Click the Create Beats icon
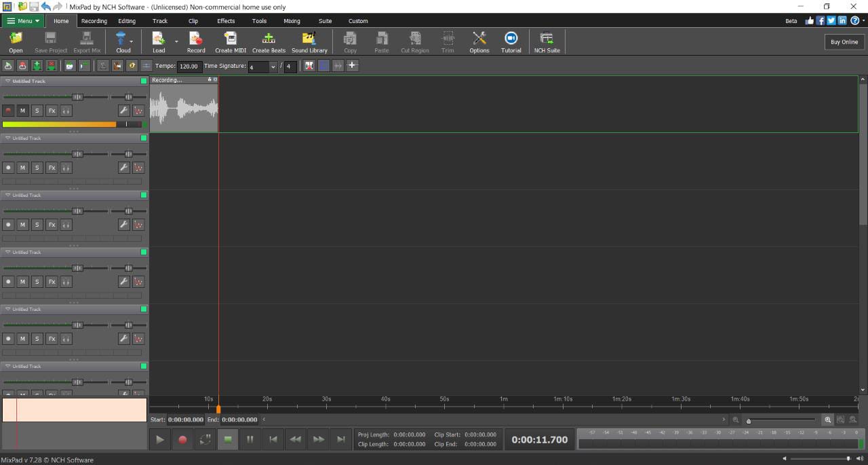Viewport: 868px width, 465px height. point(269,42)
